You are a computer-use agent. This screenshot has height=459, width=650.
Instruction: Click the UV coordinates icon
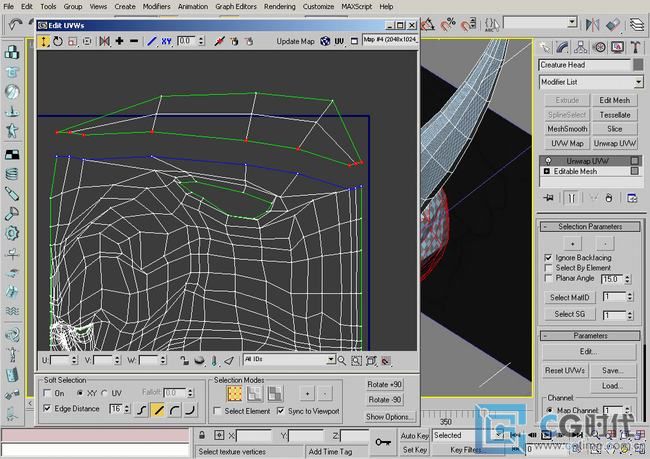point(339,41)
